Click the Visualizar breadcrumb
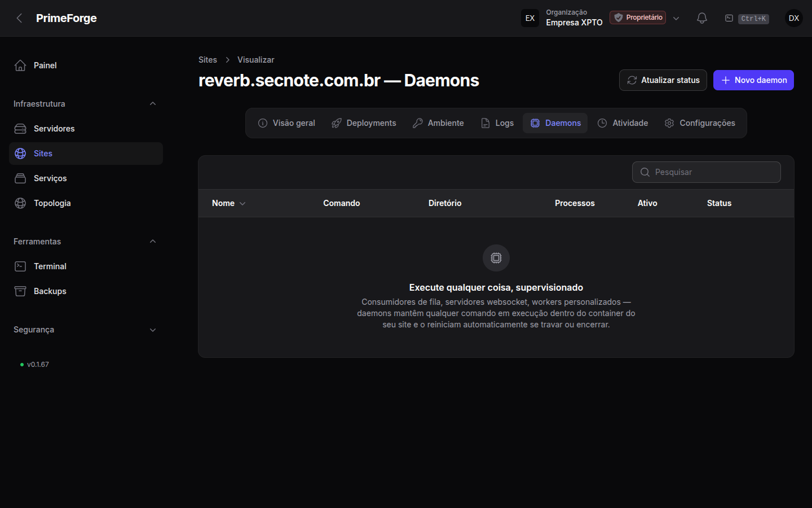The height and width of the screenshot is (508, 812). coord(256,60)
